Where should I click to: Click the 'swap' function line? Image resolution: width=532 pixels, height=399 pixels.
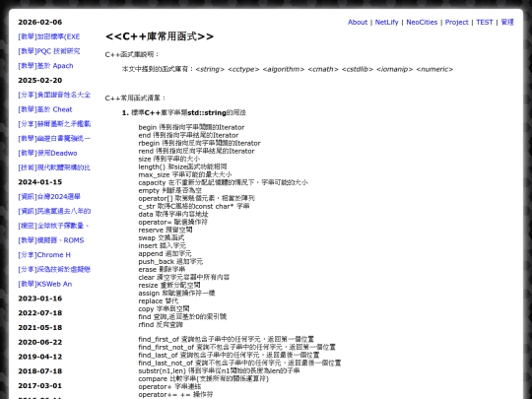[x=162, y=237]
